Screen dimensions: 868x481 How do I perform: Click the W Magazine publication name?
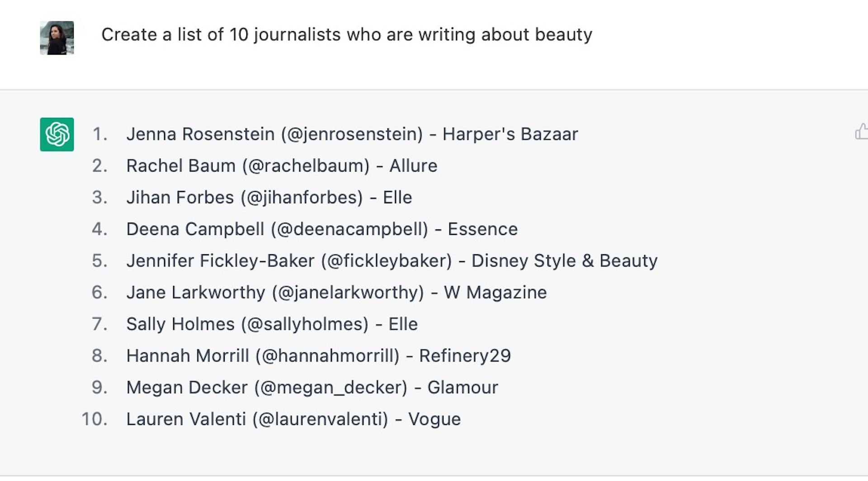click(x=495, y=292)
